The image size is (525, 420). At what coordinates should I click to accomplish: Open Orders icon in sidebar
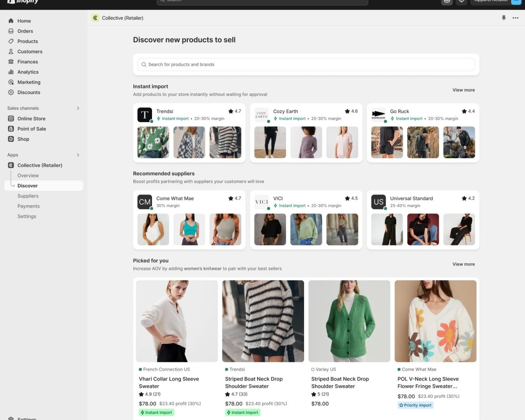tap(11, 31)
